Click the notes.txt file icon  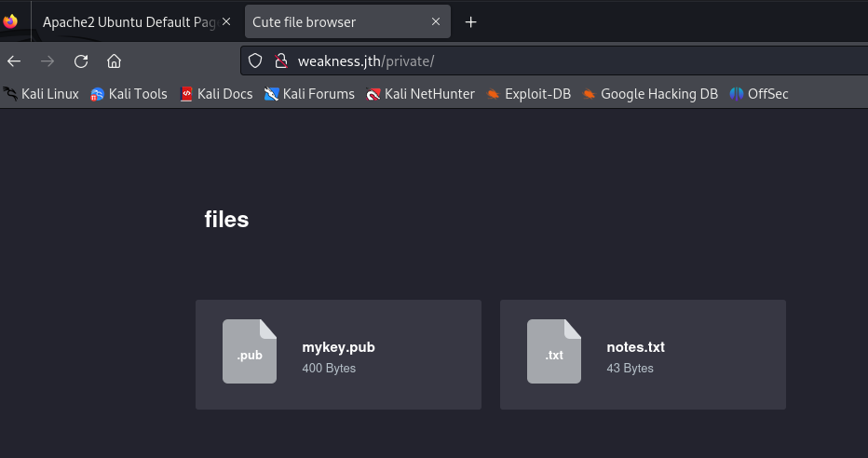(x=554, y=352)
